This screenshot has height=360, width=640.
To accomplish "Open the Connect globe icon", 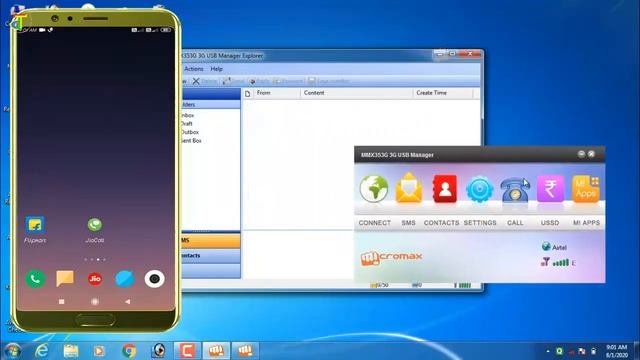I will coord(373,189).
